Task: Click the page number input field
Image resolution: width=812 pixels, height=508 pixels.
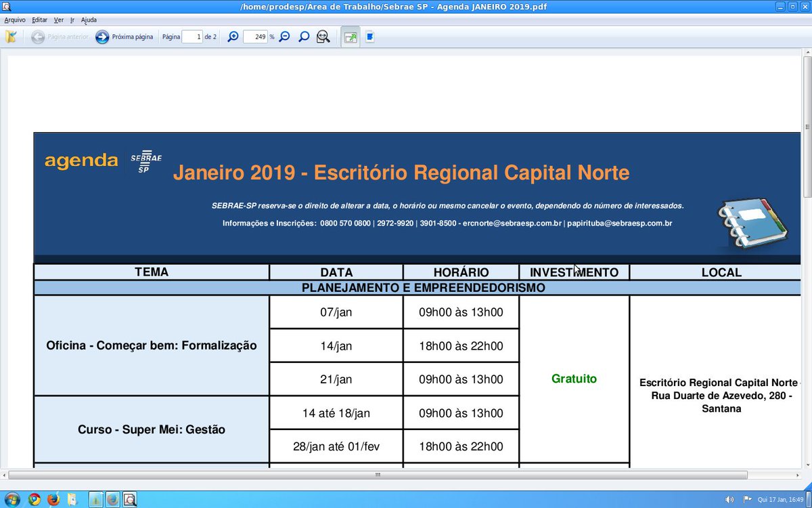Action: [x=192, y=37]
